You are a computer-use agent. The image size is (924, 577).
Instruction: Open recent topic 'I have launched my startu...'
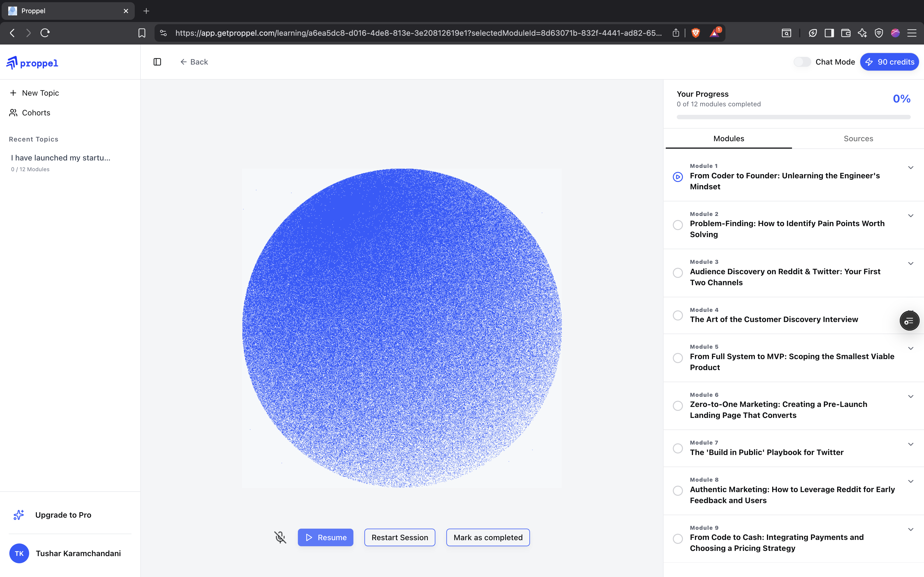(61, 158)
